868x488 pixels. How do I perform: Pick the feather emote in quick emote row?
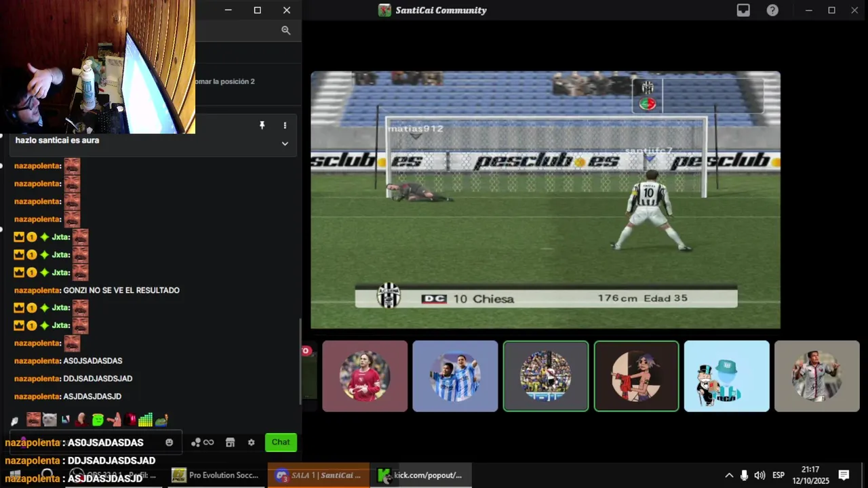[x=15, y=420]
